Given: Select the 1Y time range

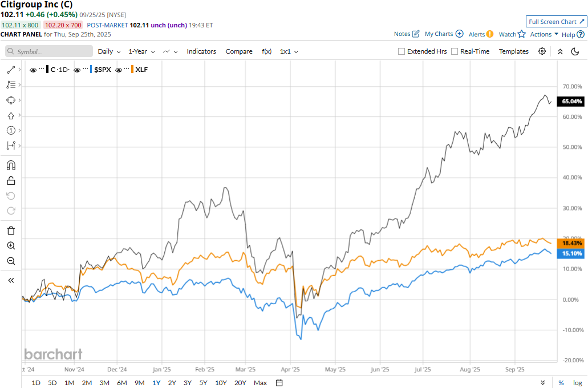Looking at the screenshot, I should coord(156,383).
